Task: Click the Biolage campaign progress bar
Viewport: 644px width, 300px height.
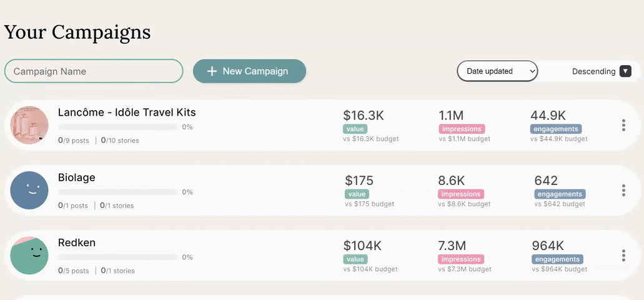Action: click(117, 192)
